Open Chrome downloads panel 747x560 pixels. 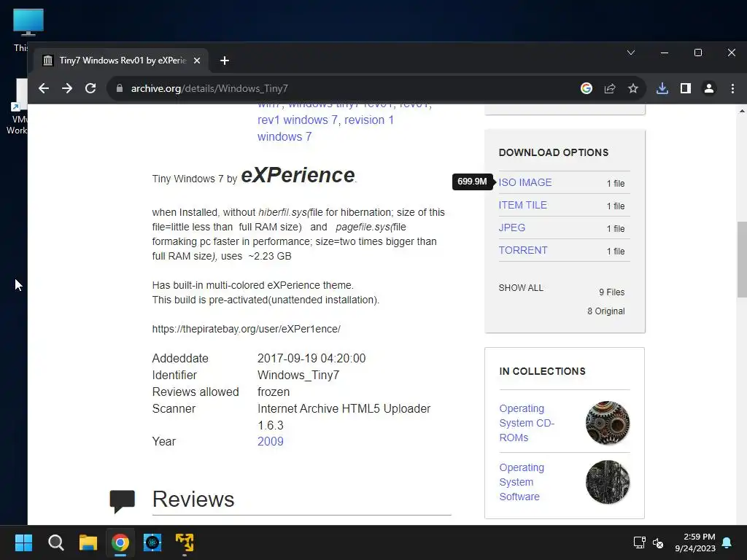click(662, 88)
